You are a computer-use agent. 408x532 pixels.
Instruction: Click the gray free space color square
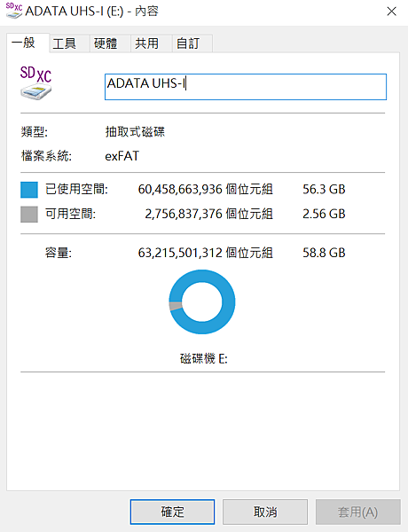[x=29, y=215]
